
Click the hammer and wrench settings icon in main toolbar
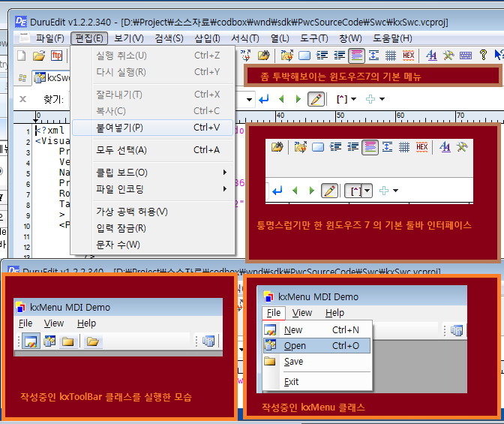448,56
